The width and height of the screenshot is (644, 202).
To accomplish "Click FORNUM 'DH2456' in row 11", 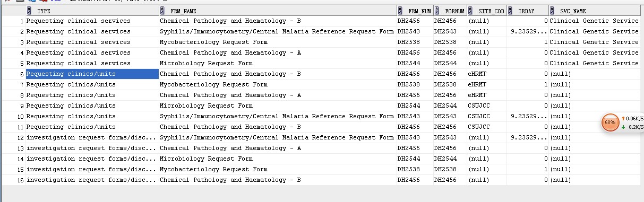I will point(445,127).
